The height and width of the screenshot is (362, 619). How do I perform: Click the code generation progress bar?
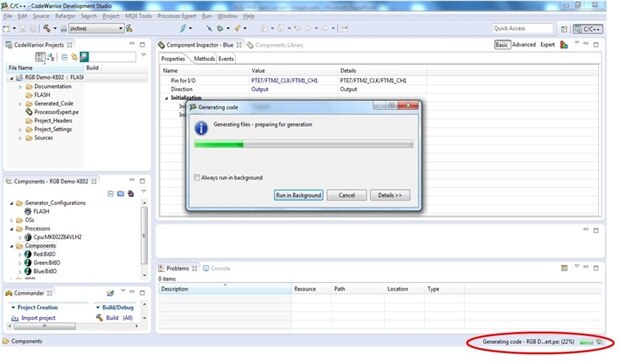[x=304, y=144]
